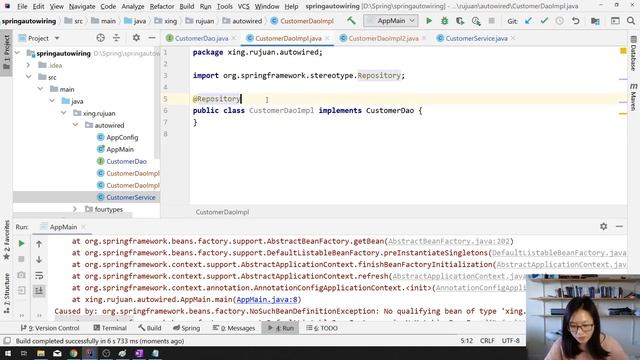Hide the Project panel with minus icon
Image resolution: width=640 pixels, height=360 pixels.
pyautogui.click(x=152, y=38)
